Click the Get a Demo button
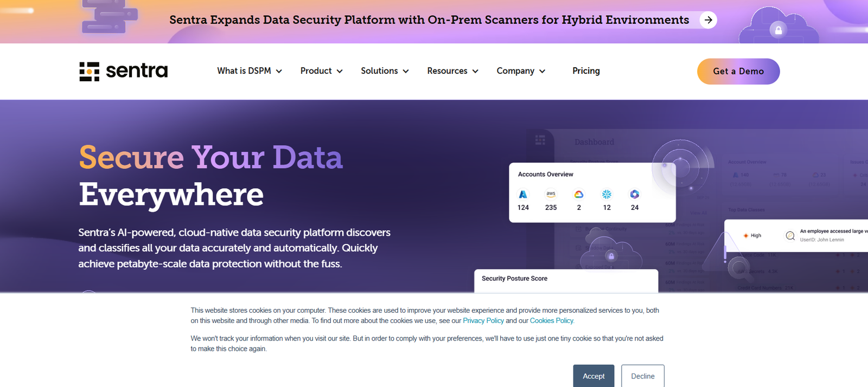The image size is (868, 387). click(x=738, y=72)
